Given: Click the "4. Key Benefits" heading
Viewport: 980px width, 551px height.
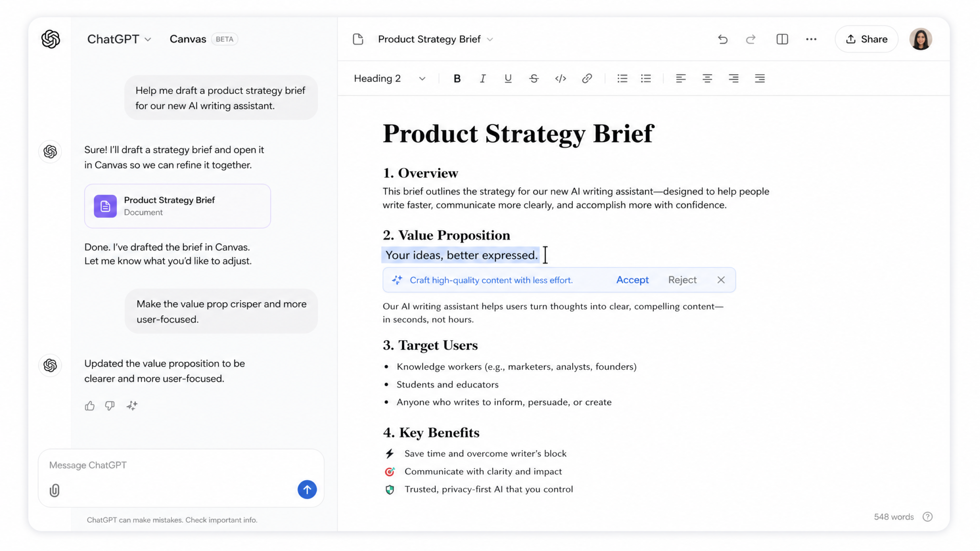Looking at the screenshot, I should coord(431,433).
